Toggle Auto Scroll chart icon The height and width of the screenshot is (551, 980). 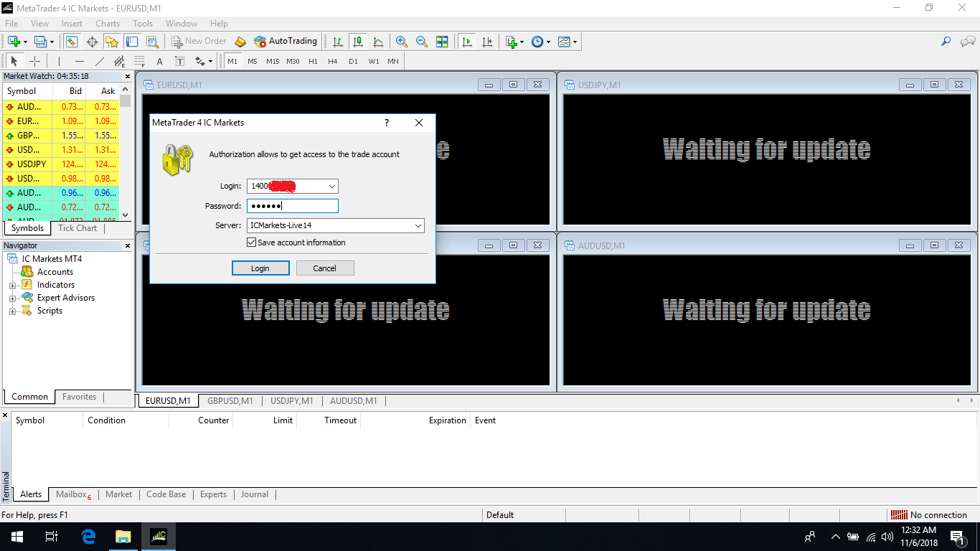[x=467, y=42]
